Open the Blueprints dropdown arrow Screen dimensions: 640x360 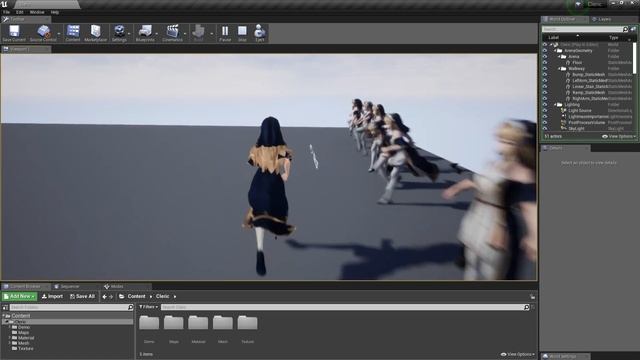click(157, 33)
